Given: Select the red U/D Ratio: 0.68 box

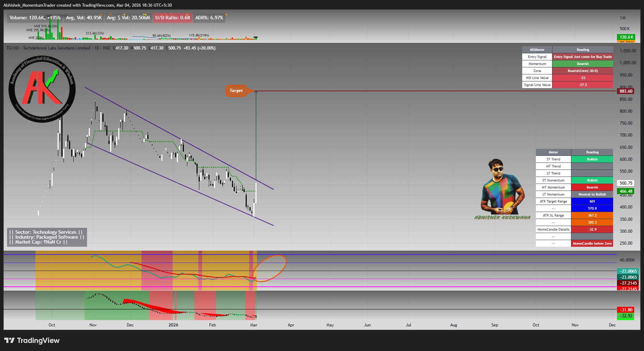Looking at the screenshot, I should pos(173,18).
